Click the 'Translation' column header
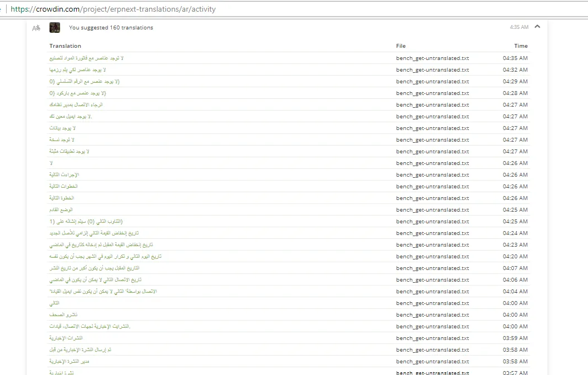The height and width of the screenshot is (375, 588). (65, 46)
